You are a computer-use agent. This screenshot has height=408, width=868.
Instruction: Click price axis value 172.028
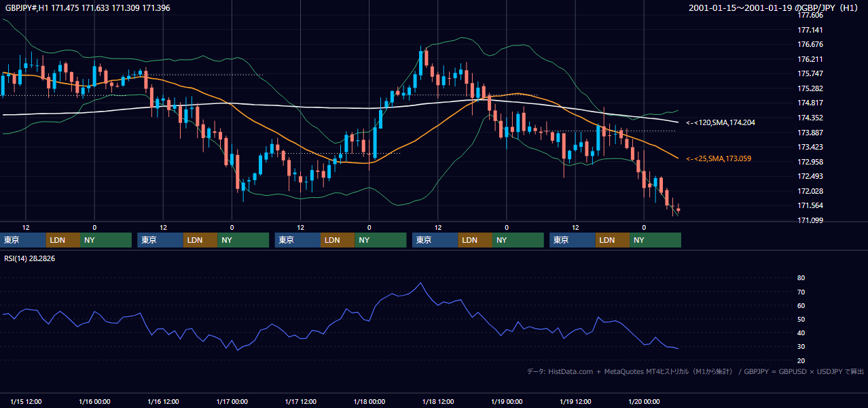(x=810, y=191)
